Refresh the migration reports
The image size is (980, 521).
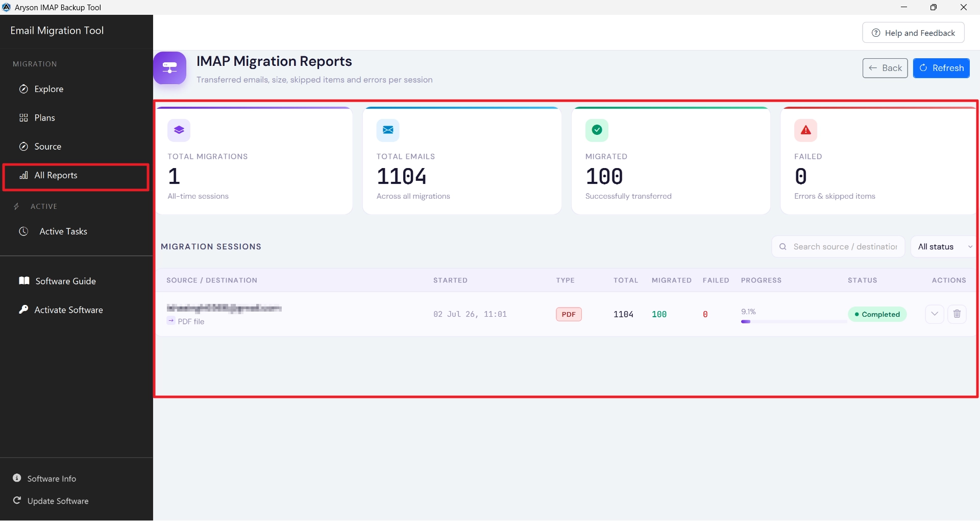point(941,68)
